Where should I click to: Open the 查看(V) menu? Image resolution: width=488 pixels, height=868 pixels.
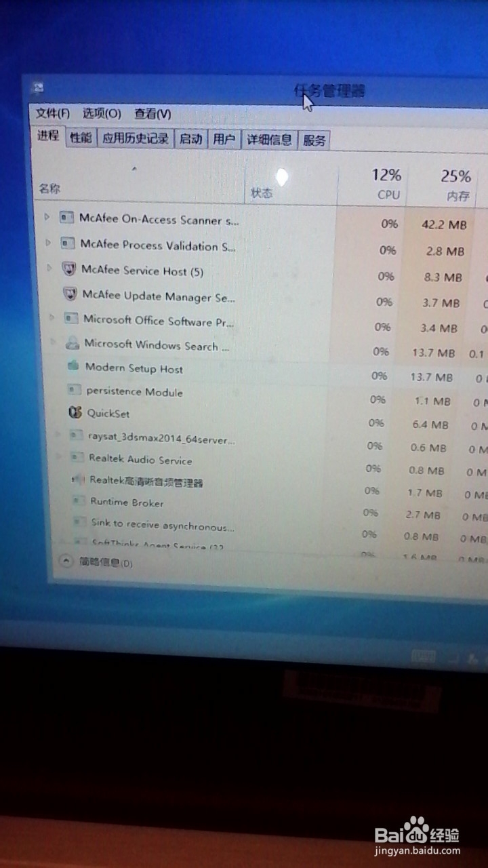click(152, 114)
